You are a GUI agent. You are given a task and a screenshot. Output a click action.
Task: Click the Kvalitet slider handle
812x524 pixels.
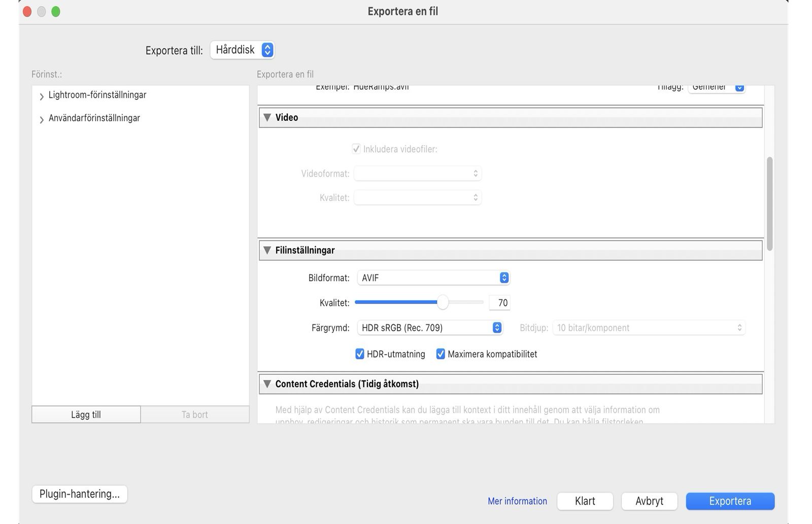443,302
